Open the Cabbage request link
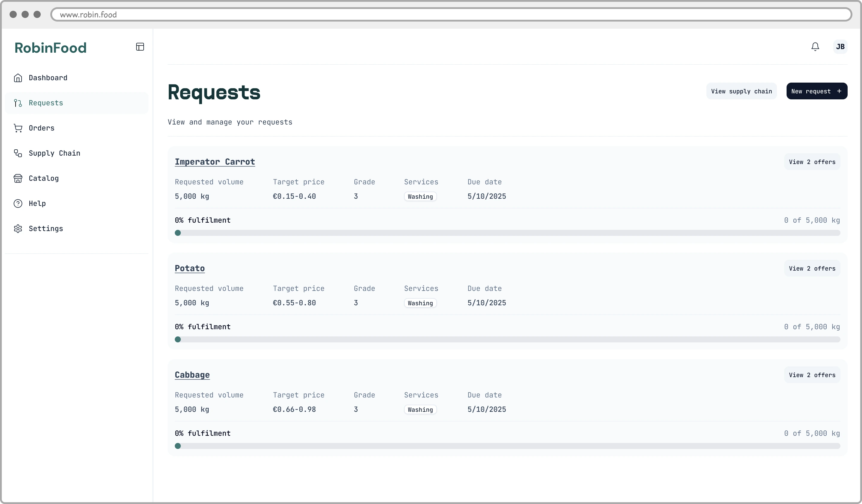Viewport: 862px width, 504px height. click(192, 375)
